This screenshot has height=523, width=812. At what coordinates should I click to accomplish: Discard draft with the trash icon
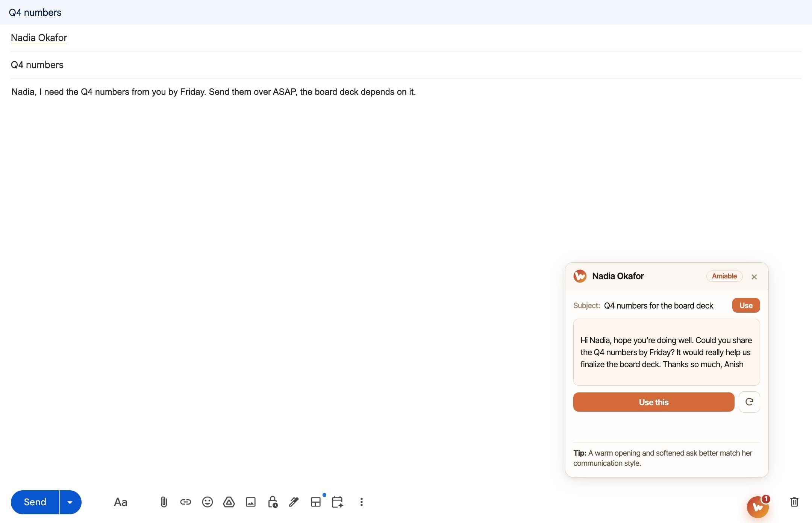pyautogui.click(x=794, y=502)
